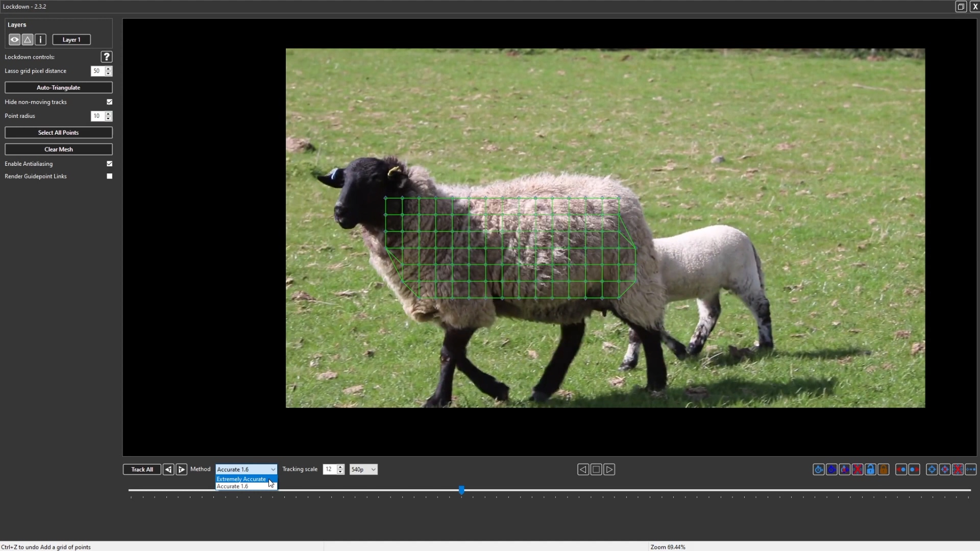
Task: Click the blue dot with right red arrow icon
Action: click(x=914, y=469)
